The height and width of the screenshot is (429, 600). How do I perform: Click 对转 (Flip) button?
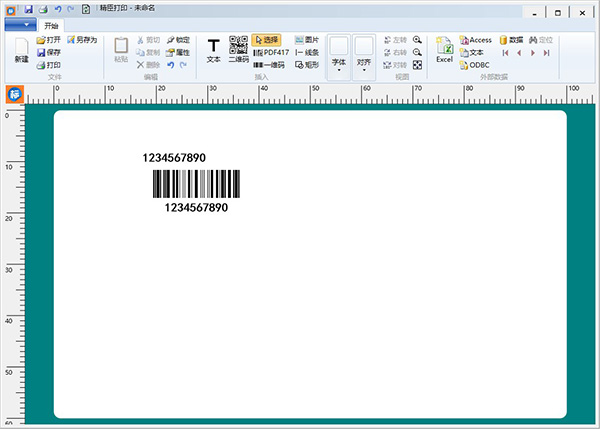point(395,65)
